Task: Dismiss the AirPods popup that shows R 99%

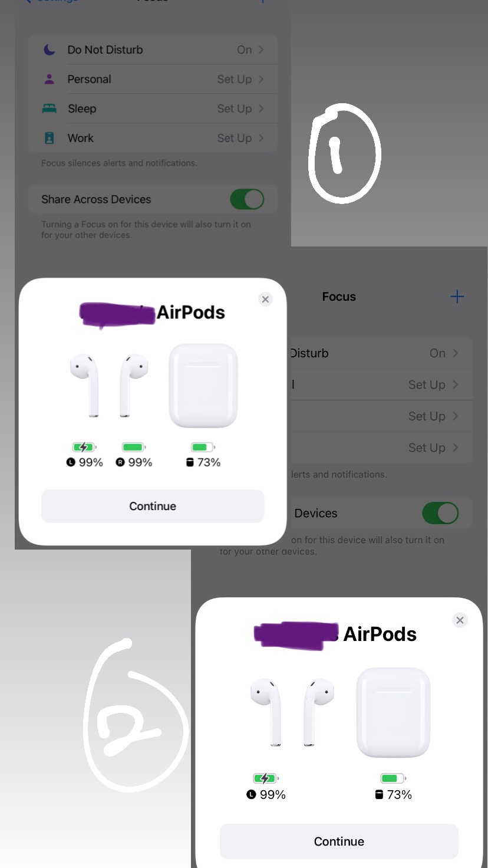Action: point(265,300)
